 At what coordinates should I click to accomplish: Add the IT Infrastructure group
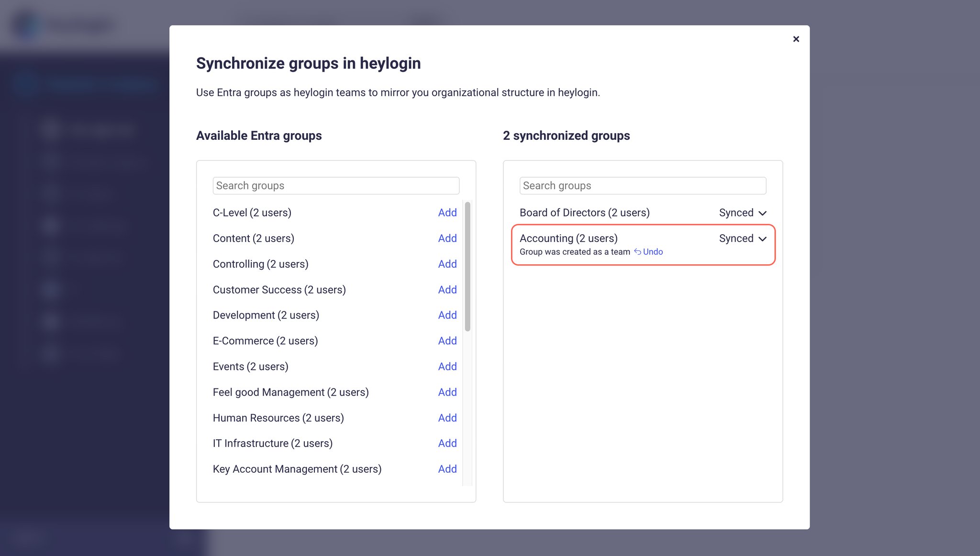click(447, 443)
